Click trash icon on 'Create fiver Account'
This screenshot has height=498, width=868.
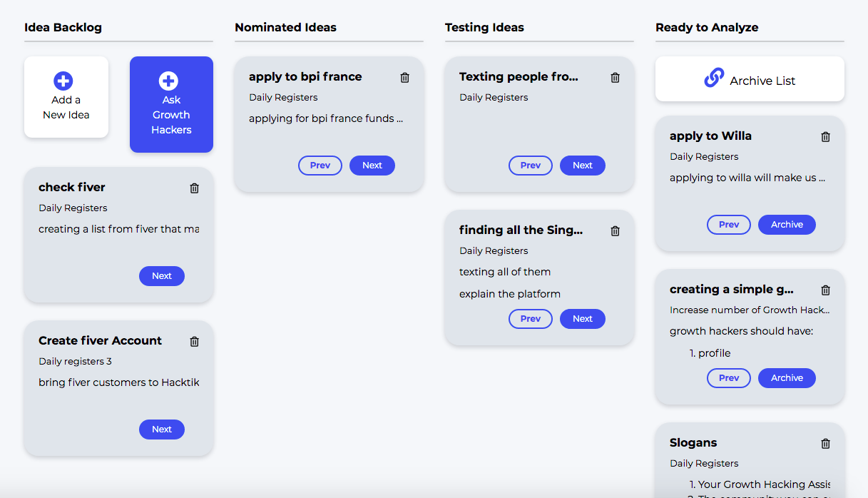195,342
